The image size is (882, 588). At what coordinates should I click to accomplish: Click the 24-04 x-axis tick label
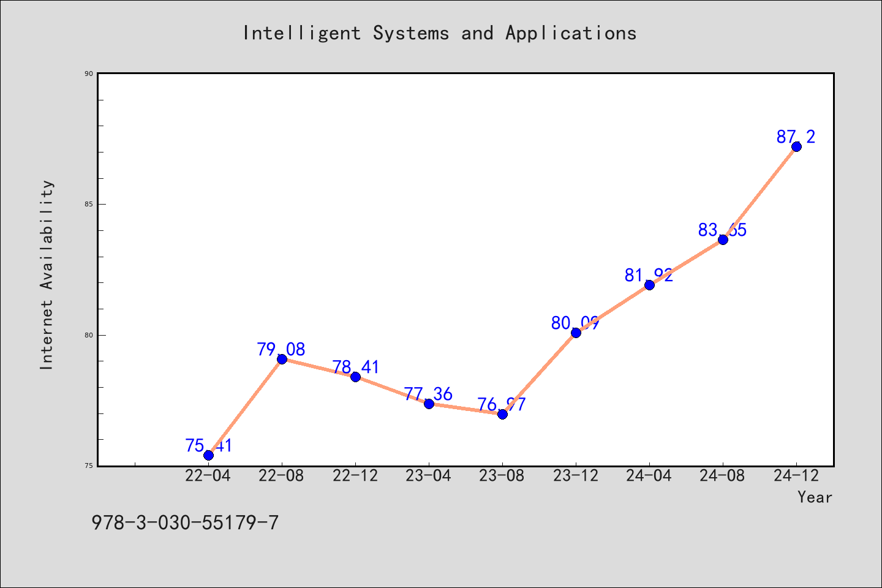click(x=649, y=476)
